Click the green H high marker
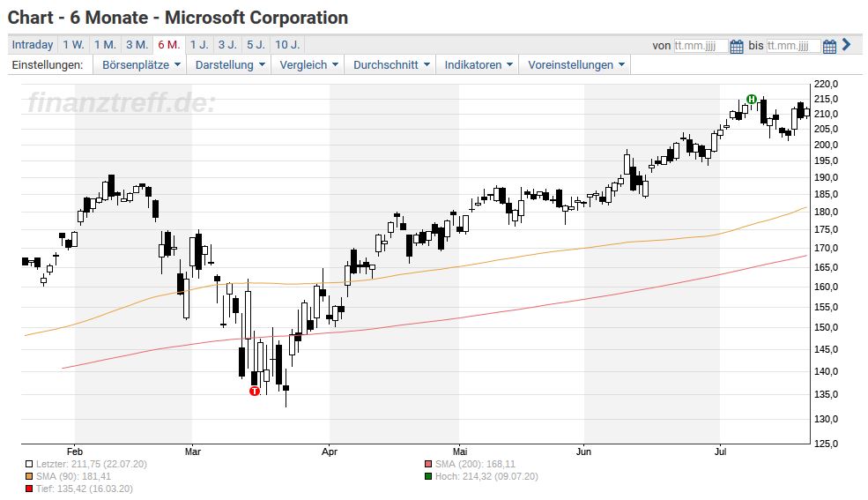The height and width of the screenshot is (500, 868). pos(751,99)
